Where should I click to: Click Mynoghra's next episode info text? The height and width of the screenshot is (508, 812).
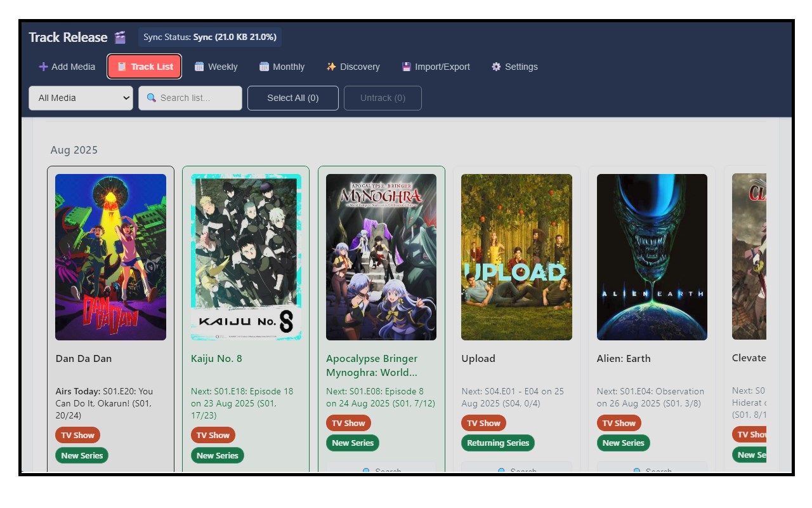pyautogui.click(x=381, y=397)
